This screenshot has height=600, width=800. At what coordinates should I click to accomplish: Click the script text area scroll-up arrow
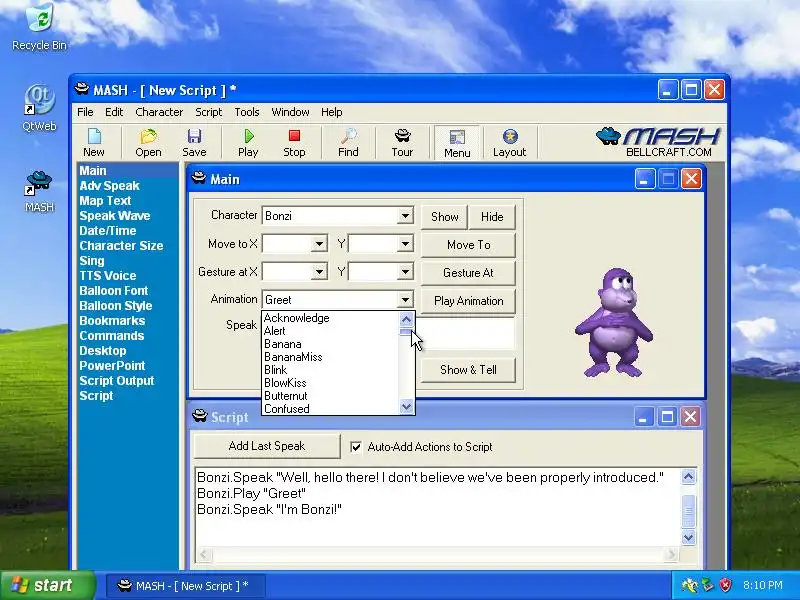pos(688,477)
